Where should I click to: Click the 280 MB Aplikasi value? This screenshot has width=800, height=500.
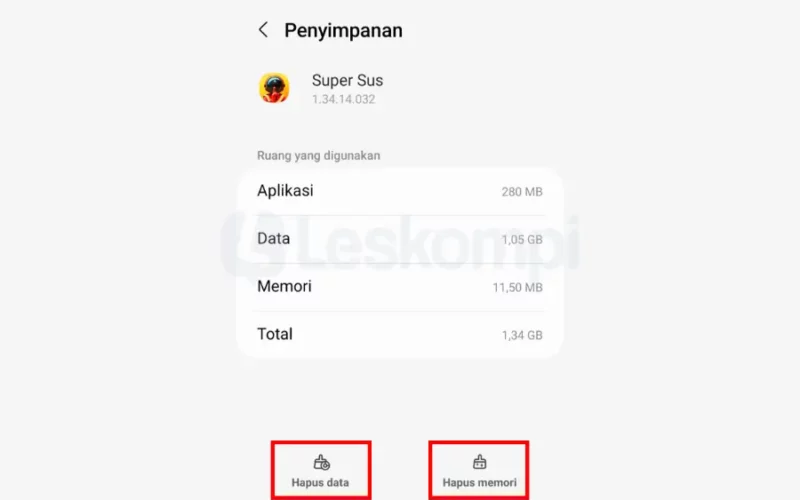522,192
